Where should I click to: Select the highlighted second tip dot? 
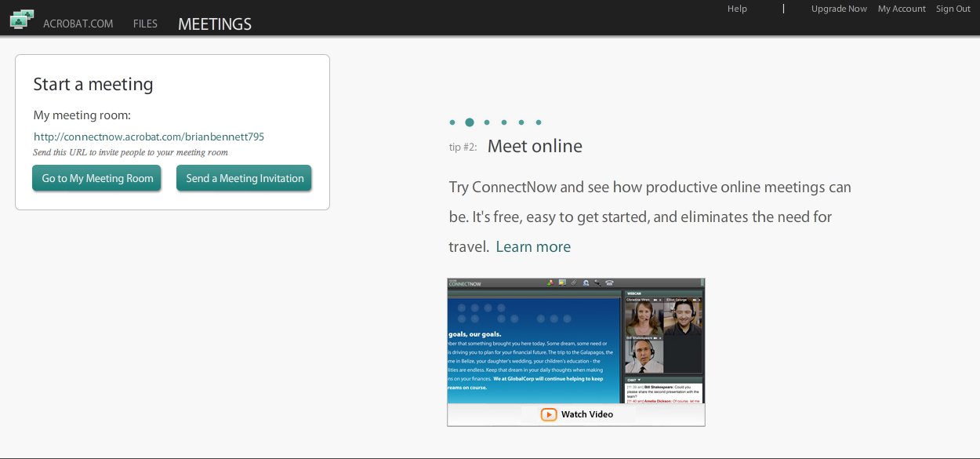click(x=470, y=122)
